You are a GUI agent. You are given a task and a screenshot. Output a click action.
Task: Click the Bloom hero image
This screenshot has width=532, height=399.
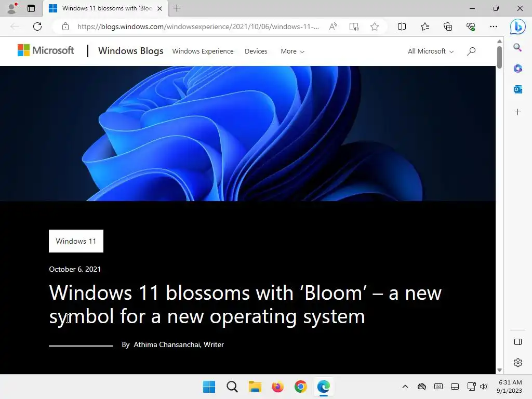248,134
